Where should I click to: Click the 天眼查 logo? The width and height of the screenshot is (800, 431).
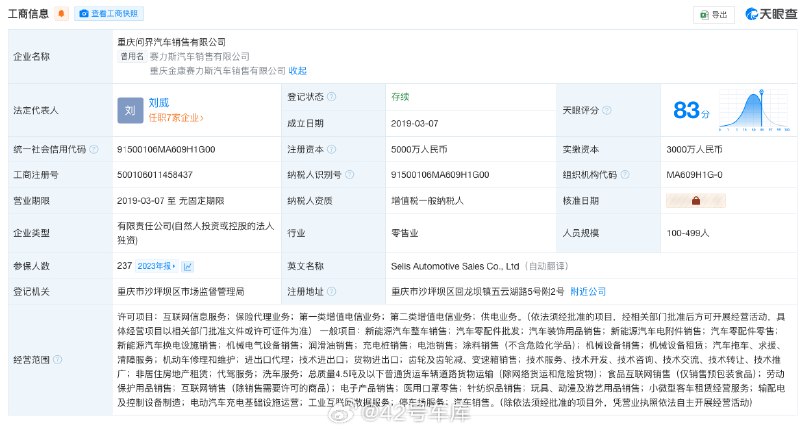pyautogui.click(x=771, y=14)
